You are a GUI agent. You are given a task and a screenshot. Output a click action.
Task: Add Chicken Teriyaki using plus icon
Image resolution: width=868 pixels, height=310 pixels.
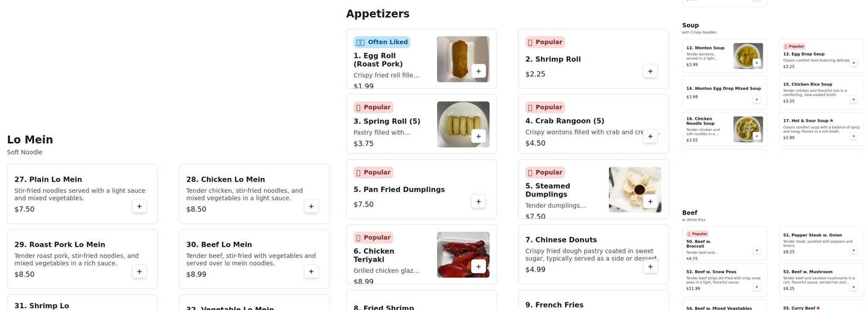pos(478,267)
